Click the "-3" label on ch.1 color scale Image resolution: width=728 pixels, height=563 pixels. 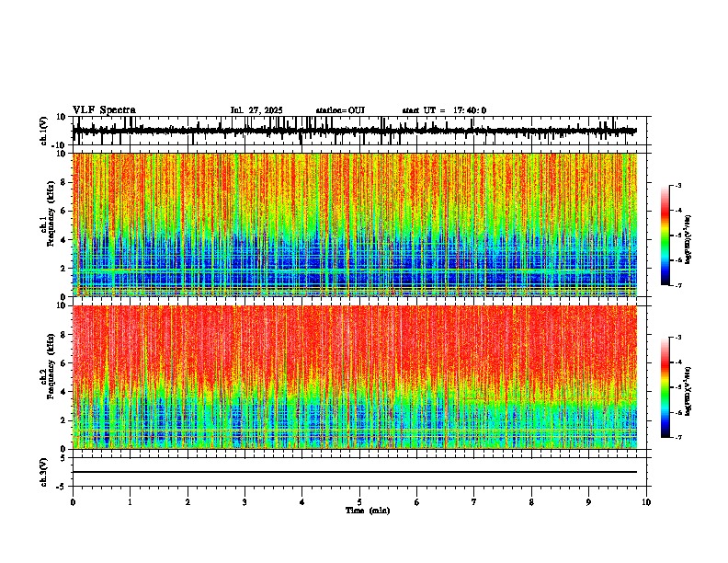coord(677,185)
